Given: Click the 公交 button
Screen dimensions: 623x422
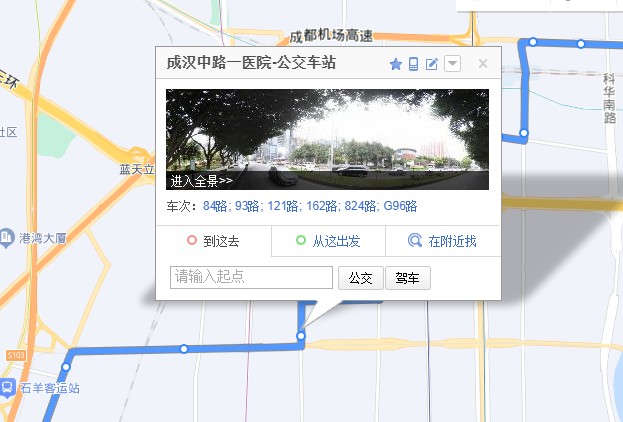Looking at the screenshot, I should 360,277.
